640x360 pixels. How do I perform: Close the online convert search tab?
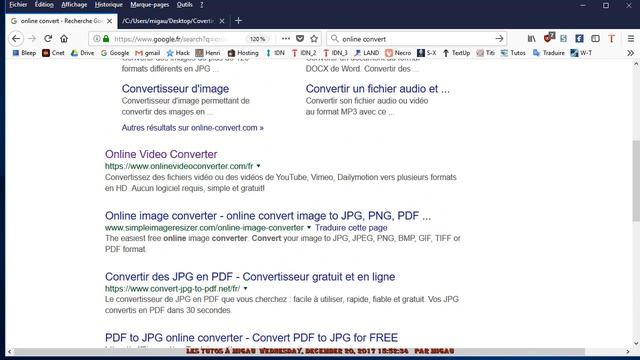tap(109, 21)
